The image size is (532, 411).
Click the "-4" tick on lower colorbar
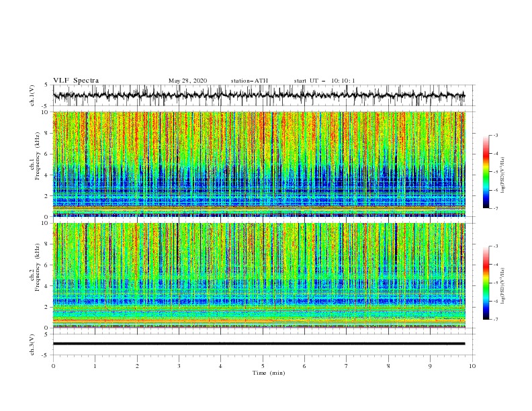[x=496, y=265]
